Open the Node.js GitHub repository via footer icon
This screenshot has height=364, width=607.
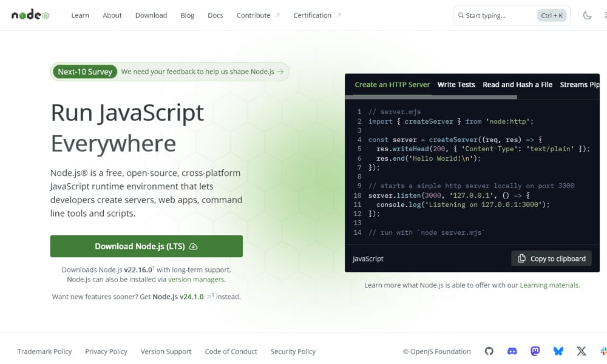(489, 351)
